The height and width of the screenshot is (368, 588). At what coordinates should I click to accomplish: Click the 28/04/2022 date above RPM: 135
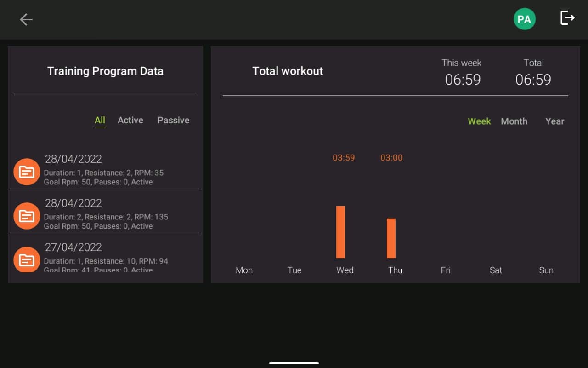point(73,203)
